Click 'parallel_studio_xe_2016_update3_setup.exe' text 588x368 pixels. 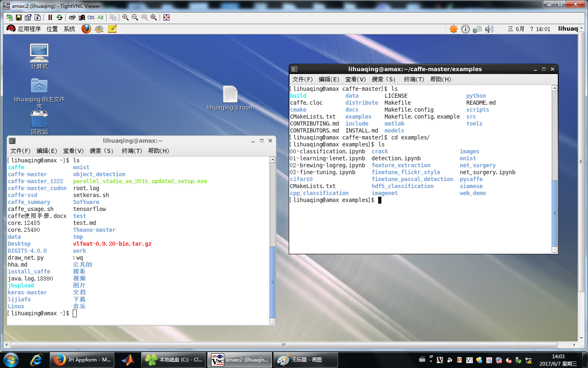140,181
